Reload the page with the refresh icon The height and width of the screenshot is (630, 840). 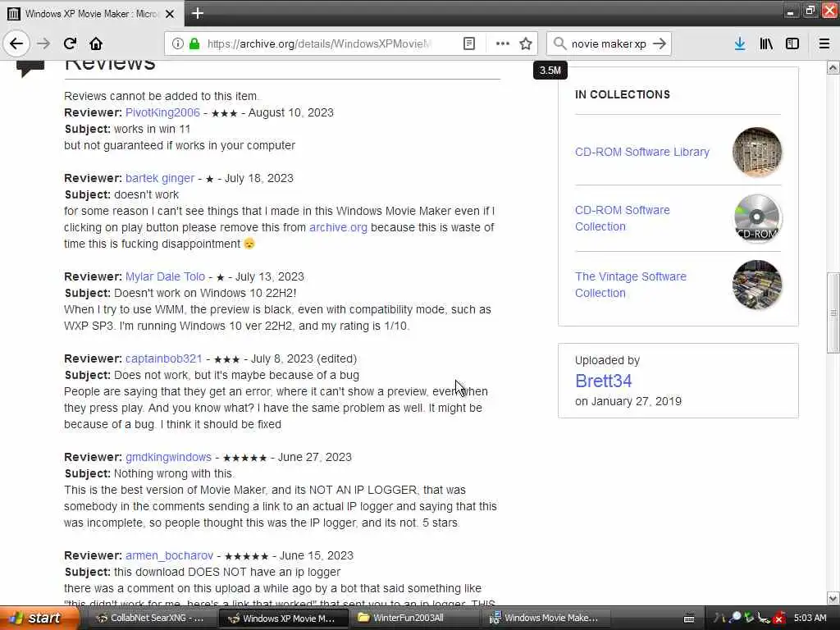pyautogui.click(x=70, y=43)
